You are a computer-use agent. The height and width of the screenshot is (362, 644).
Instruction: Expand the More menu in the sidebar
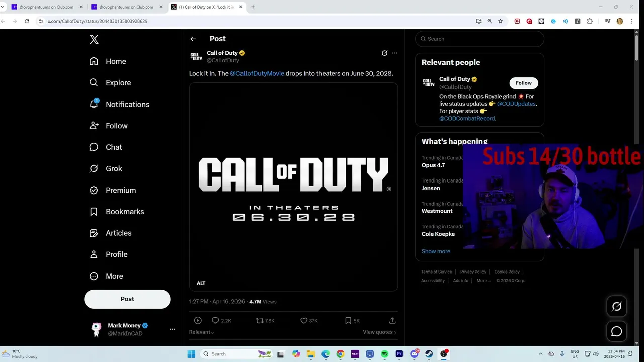(x=106, y=276)
